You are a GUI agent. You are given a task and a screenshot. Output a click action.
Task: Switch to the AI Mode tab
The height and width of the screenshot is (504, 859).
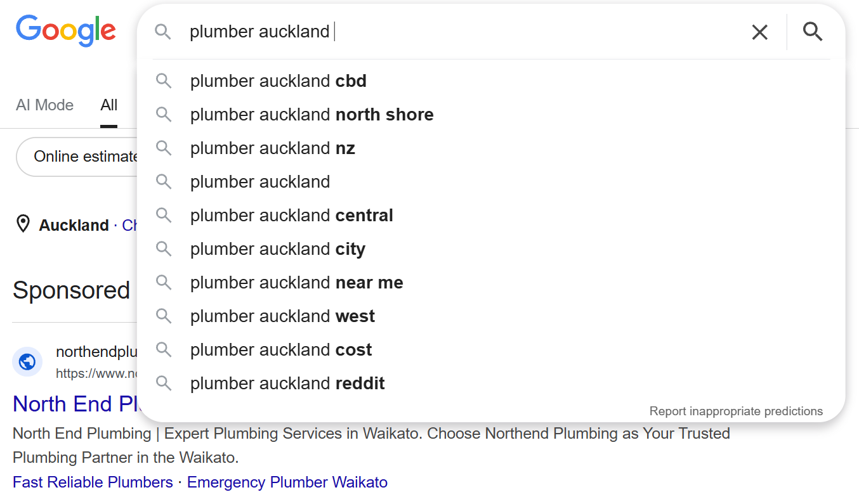coord(44,105)
